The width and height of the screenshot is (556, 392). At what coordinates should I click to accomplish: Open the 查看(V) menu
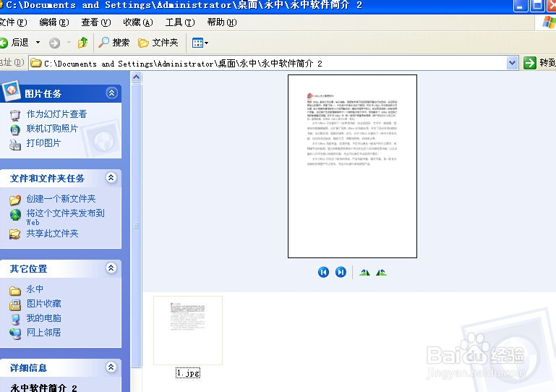coord(96,22)
